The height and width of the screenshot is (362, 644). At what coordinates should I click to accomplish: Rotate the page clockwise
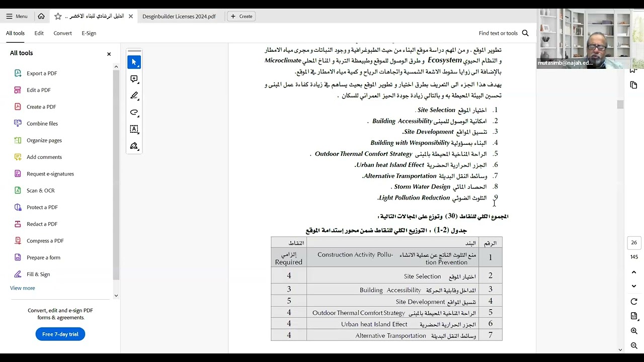(x=634, y=302)
